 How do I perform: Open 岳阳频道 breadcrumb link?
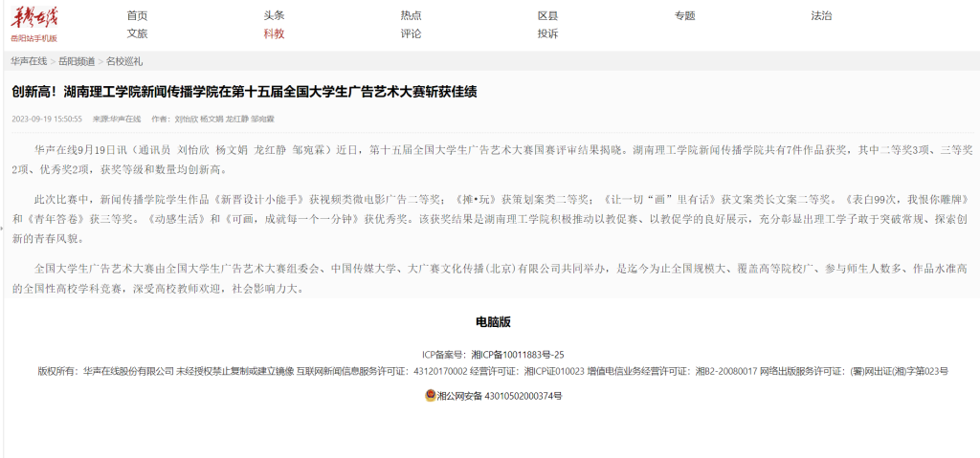pyautogui.click(x=77, y=61)
